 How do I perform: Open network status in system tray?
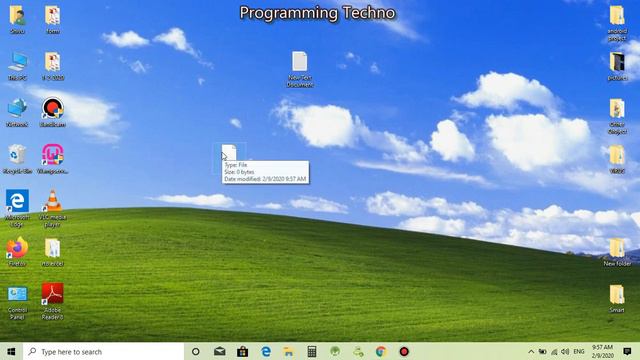[554, 351]
